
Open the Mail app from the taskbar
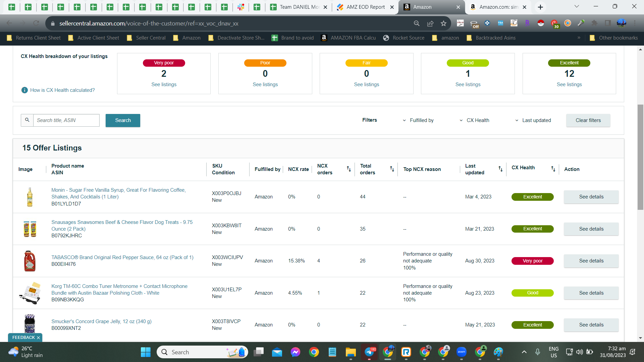277,352
